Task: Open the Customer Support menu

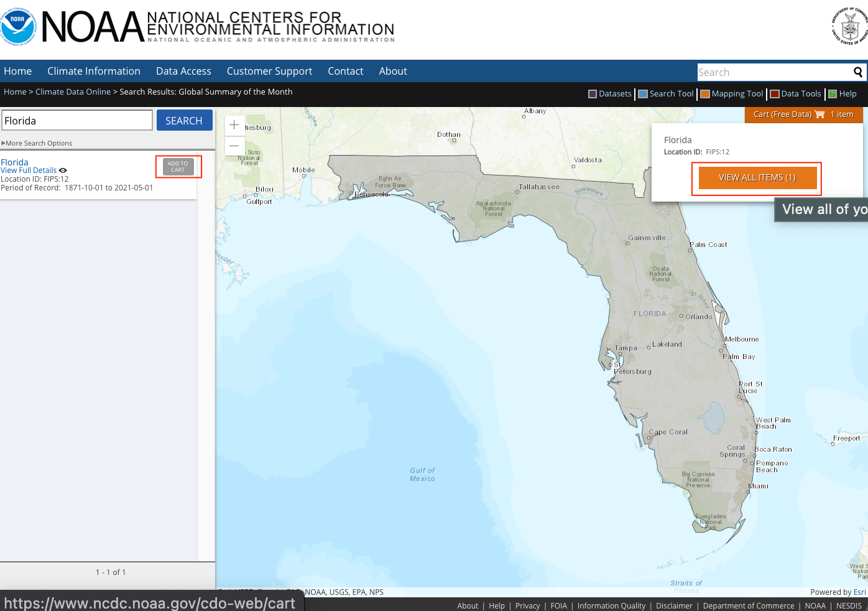Action: click(269, 71)
